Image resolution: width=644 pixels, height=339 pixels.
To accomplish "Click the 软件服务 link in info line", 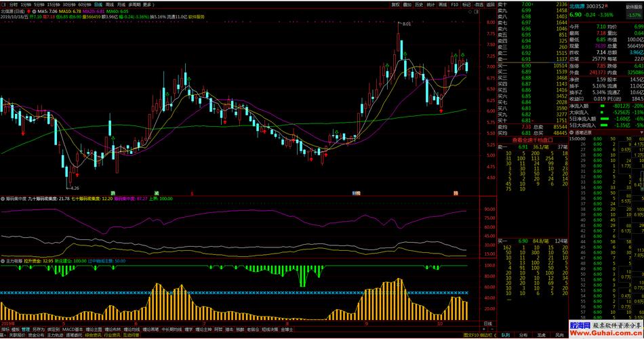I will [x=197, y=17].
